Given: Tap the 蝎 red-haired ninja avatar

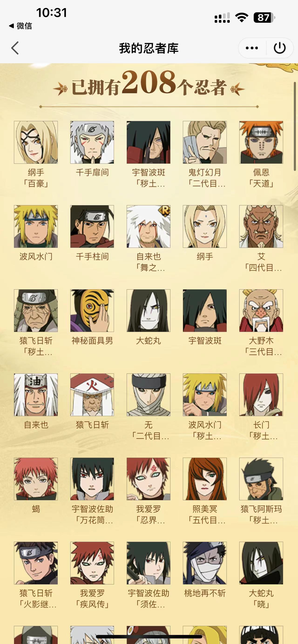Looking at the screenshot, I should [x=36, y=479].
